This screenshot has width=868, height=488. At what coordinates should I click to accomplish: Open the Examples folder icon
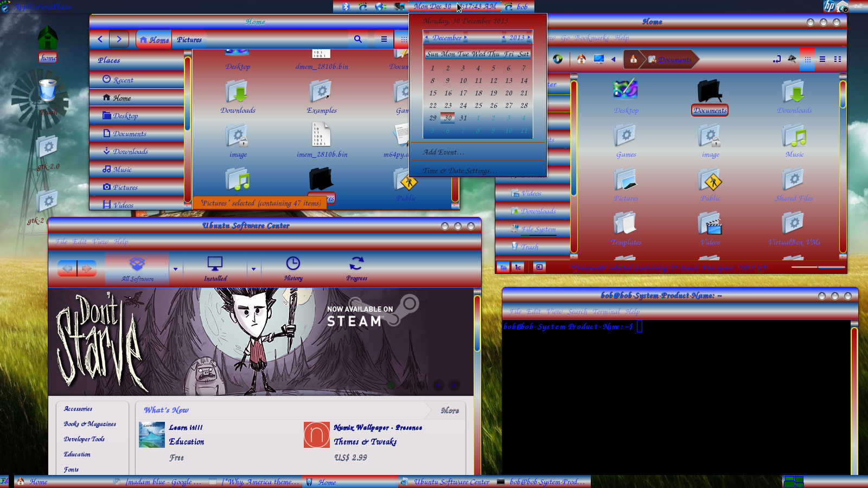pyautogui.click(x=321, y=97)
